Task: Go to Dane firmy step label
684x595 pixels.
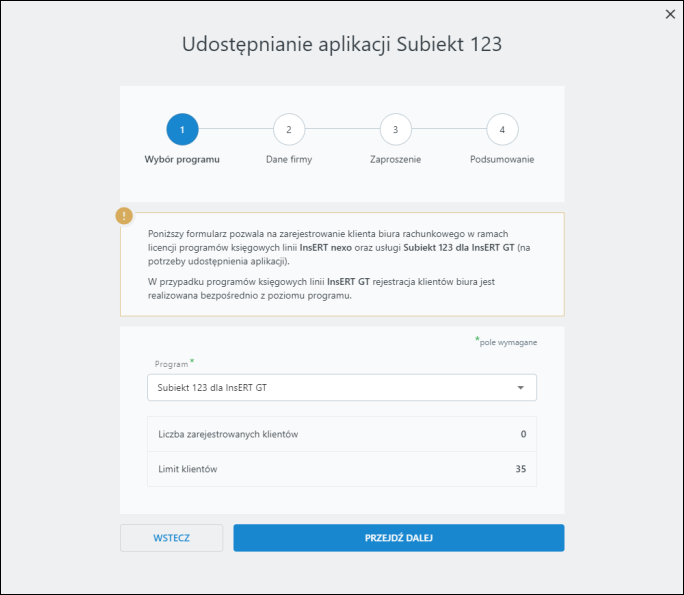Action: pos(289,159)
